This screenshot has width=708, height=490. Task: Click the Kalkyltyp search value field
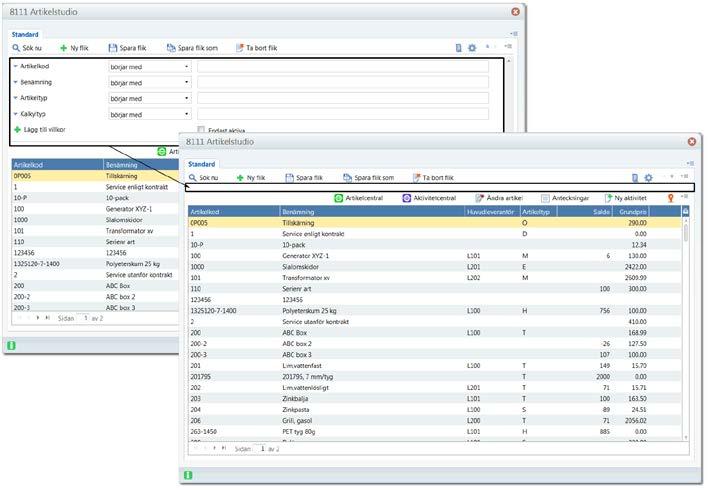point(343,114)
